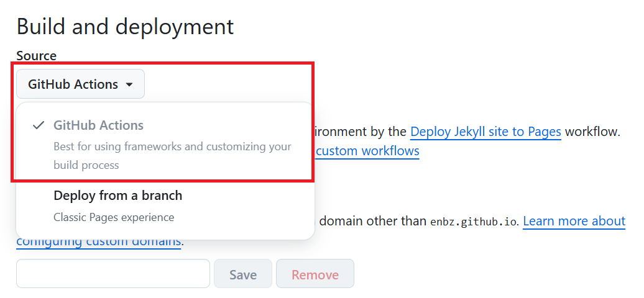Select the GitHub Actions menu option title
This screenshot has height=298, width=644.
click(99, 125)
